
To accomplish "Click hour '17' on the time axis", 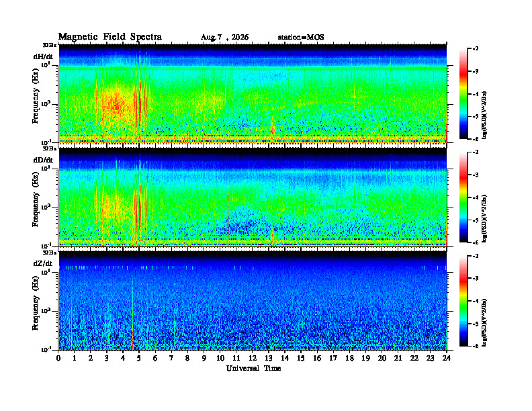I will pos(334,358).
